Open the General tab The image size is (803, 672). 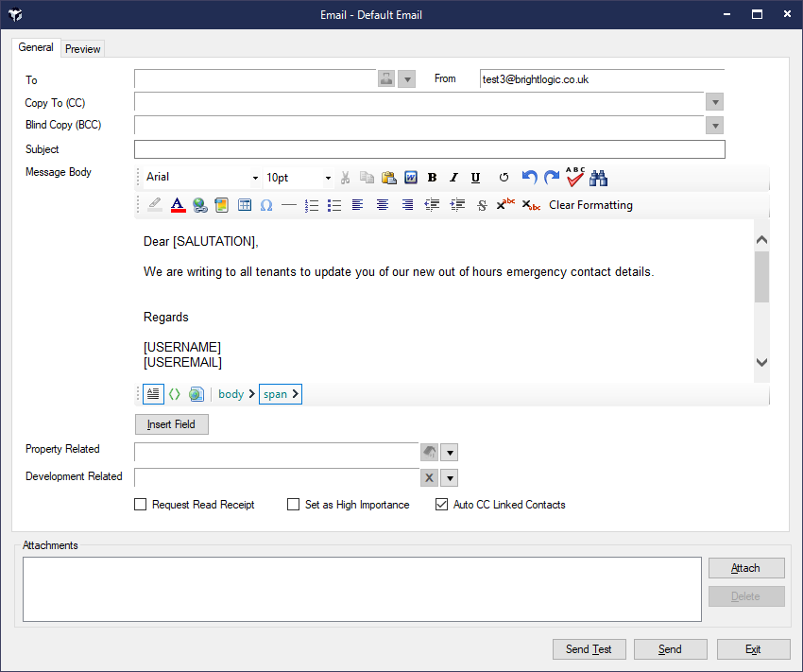tap(36, 47)
